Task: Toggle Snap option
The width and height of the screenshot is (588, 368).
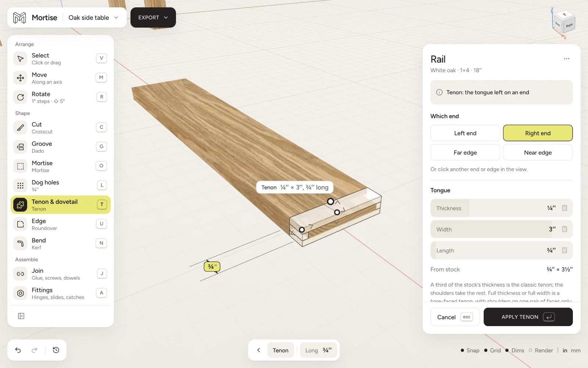Action: point(470,350)
